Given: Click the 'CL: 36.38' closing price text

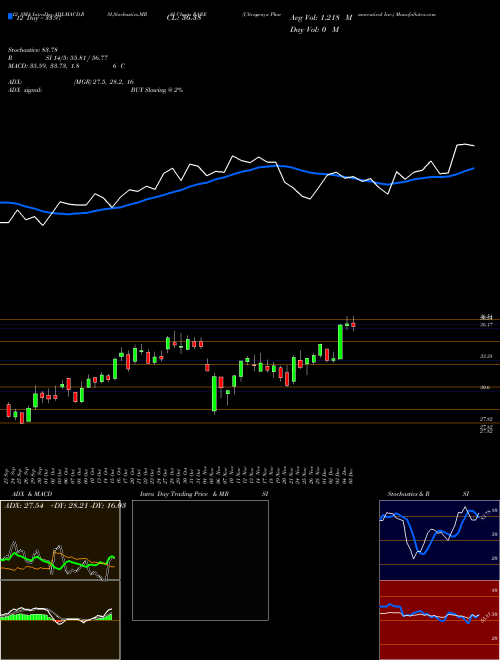Looking at the screenshot, I should pyautogui.click(x=185, y=18).
